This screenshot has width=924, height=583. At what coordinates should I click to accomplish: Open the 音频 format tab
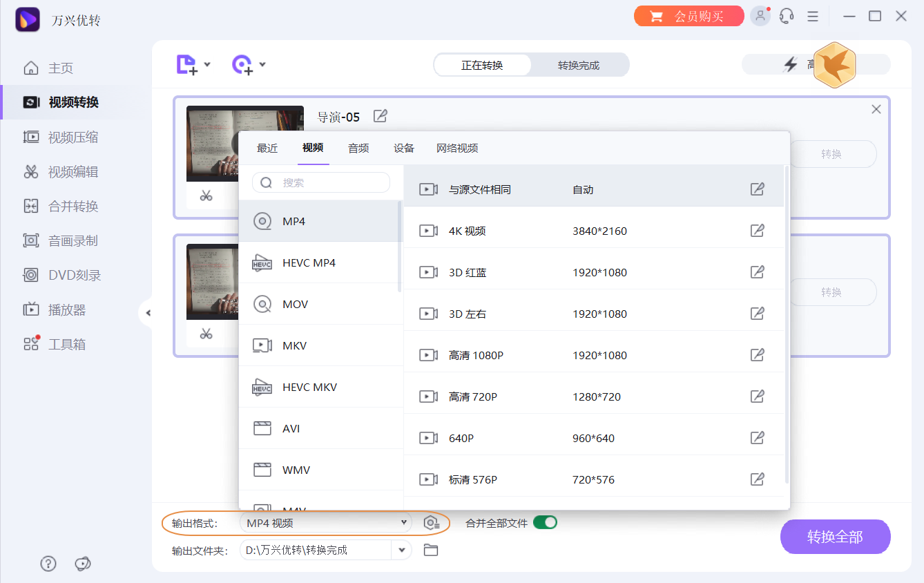(x=358, y=147)
